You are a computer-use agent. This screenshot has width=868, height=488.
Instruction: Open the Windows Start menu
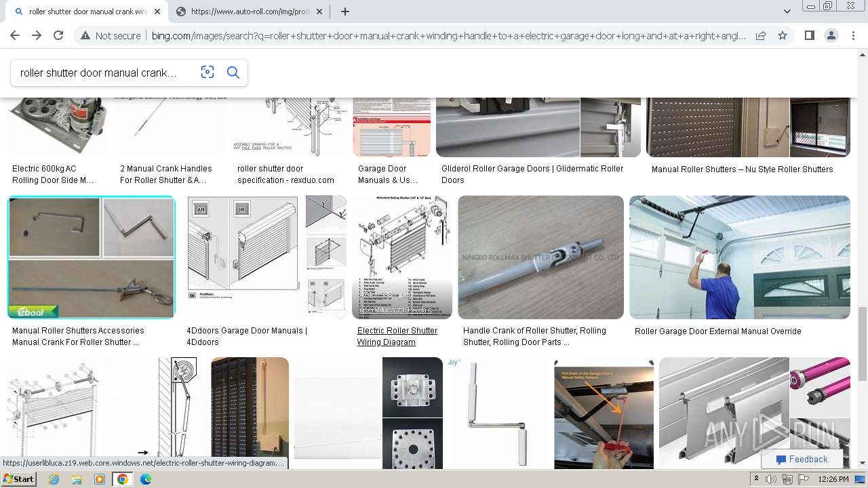point(19,479)
